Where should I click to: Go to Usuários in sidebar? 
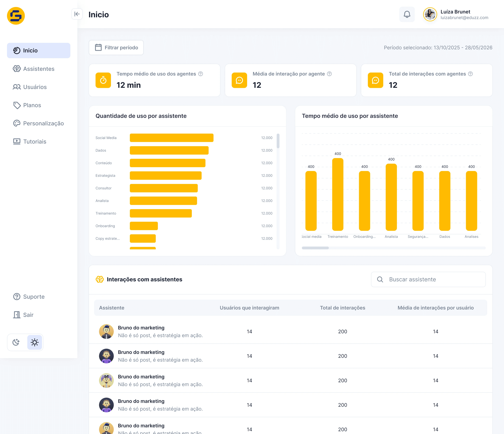click(x=35, y=87)
